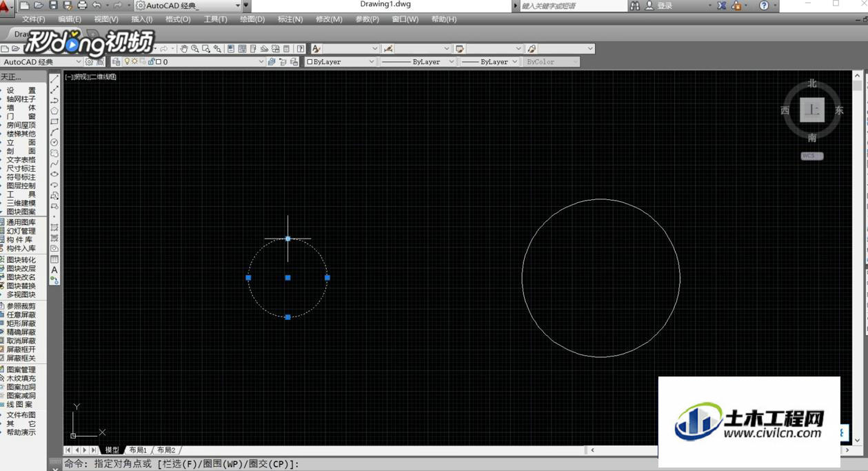Open the 编辑(E) menu
The image size is (868, 471).
tap(70, 19)
